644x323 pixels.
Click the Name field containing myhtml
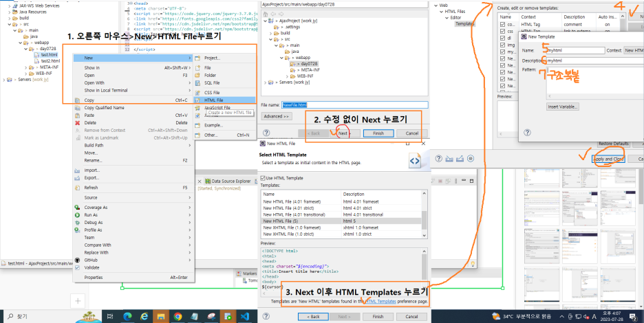point(575,50)
